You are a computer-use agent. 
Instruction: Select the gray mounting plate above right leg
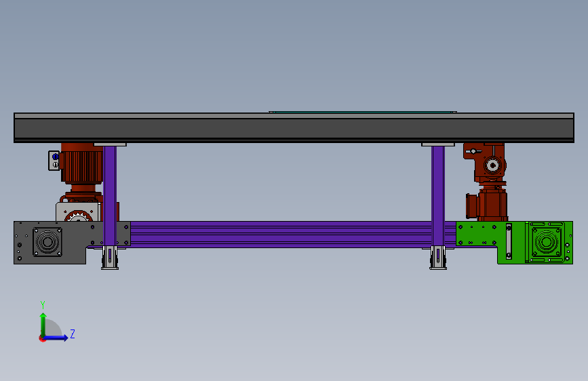click(x=438, y=144)
